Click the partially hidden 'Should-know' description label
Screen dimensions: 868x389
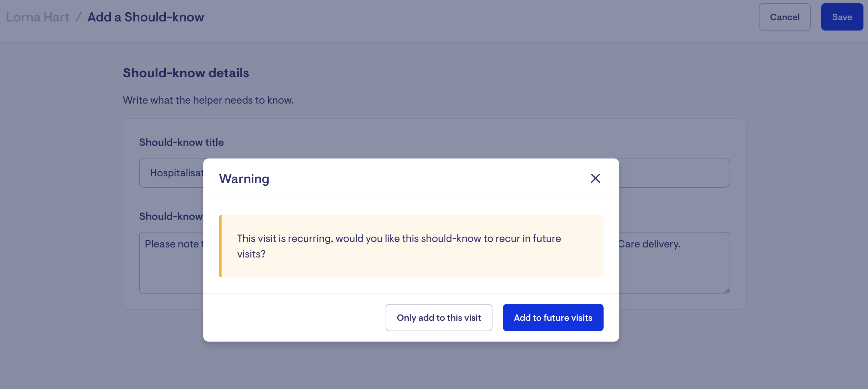coord(171,216)
